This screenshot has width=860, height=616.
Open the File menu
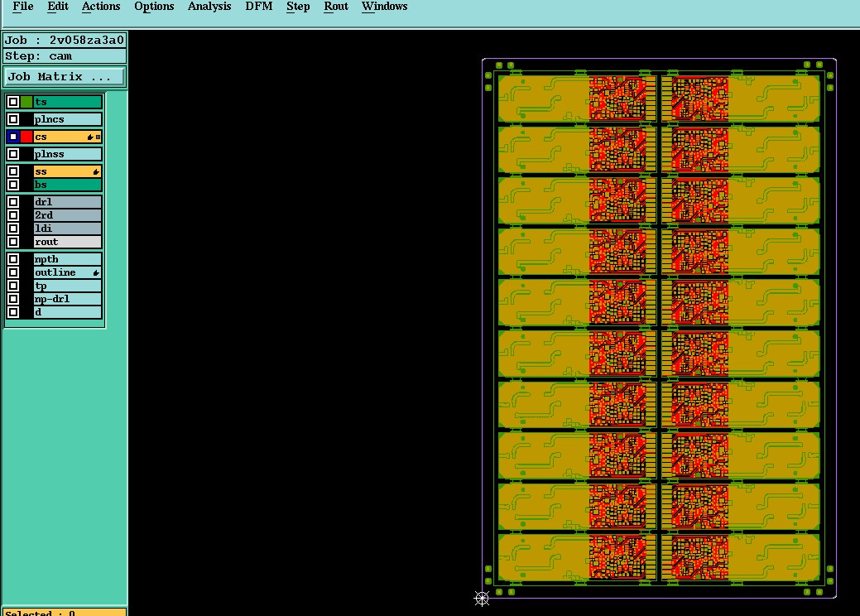[23, 7]
